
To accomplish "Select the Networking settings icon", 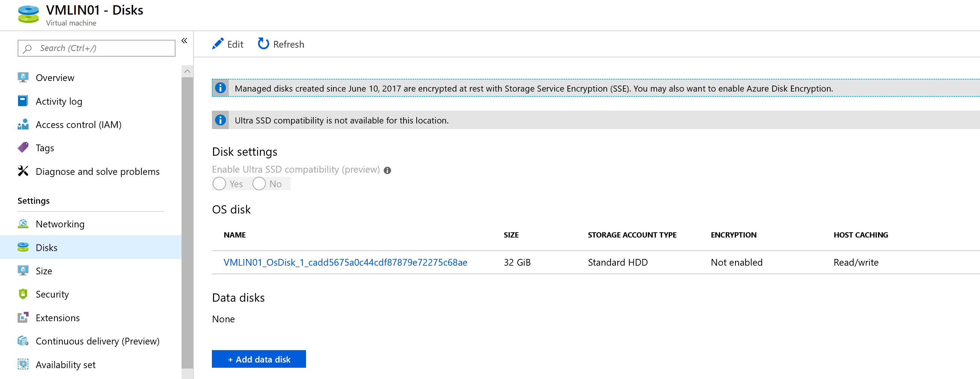I will point(23,224).
